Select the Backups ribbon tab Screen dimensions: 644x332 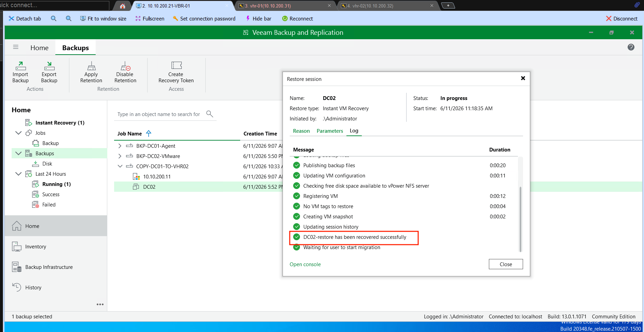[x=76, y=48]
